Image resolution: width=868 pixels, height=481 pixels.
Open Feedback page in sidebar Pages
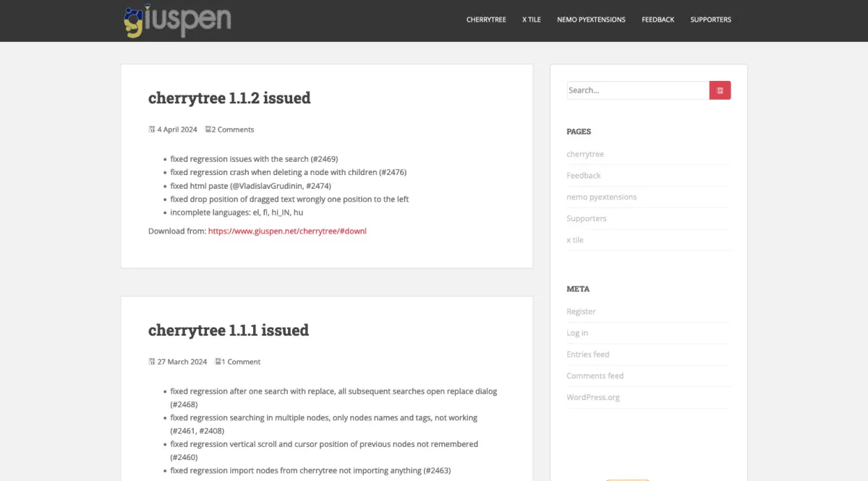pos(584,176)
